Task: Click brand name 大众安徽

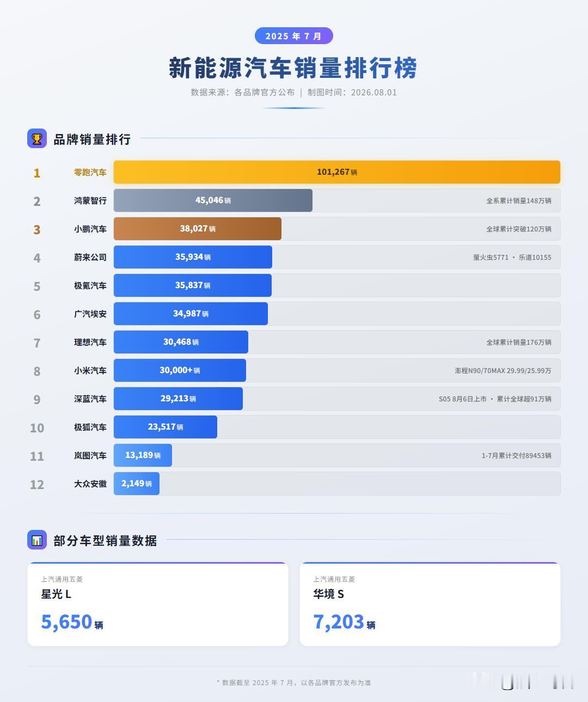Action: 90,484
